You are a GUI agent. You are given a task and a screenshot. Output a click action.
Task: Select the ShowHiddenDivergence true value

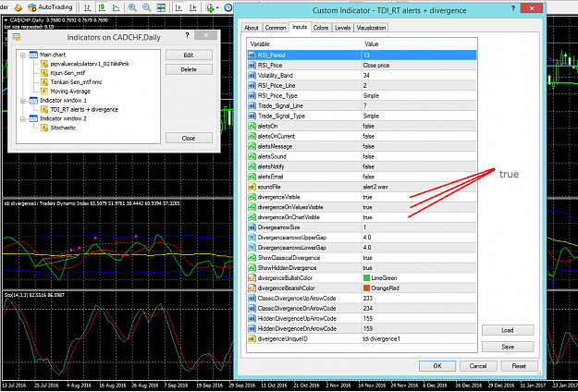419,268
